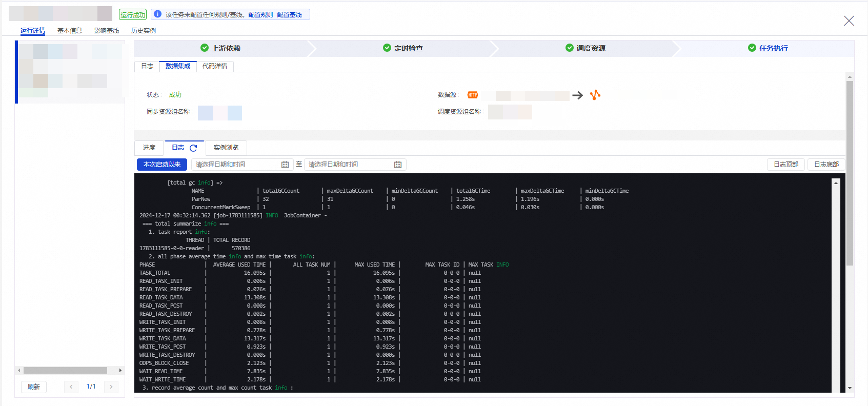
Task: Open start date calendar icon
Action: (285, 165)
